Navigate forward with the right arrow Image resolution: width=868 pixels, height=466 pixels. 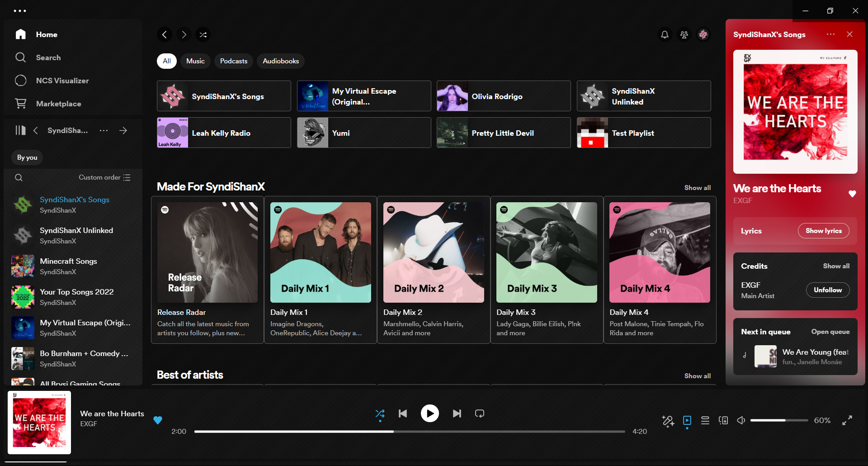(184, 34)
